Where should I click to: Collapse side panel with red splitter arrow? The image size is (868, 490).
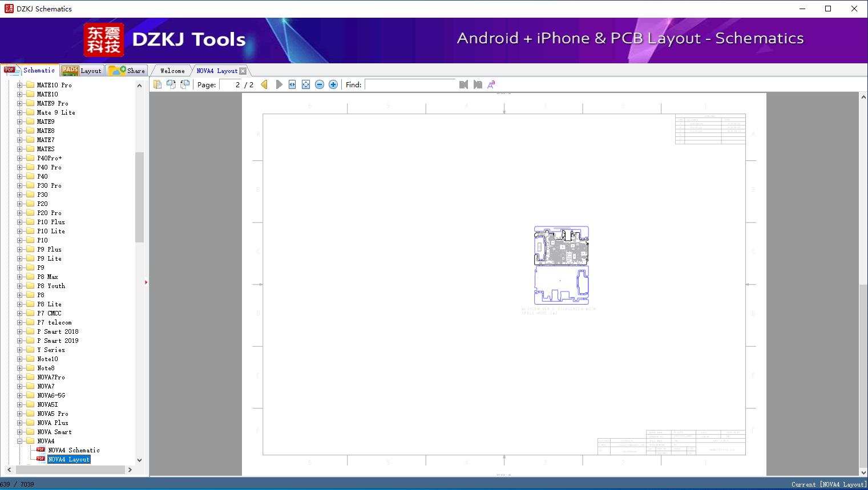(x=146, y=282)
